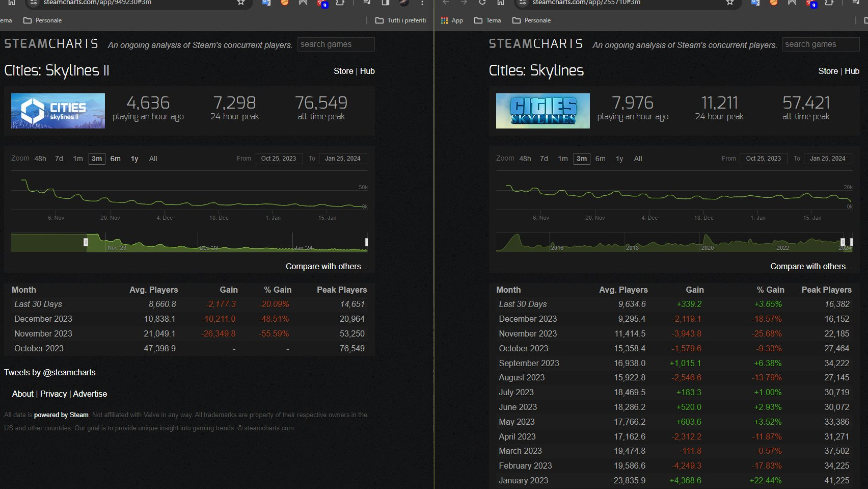Image resolution: width=868 pixels, height=489 pixels.
Task: Open the To date picker on the Skylines II chart
Action: pos(343,159)
